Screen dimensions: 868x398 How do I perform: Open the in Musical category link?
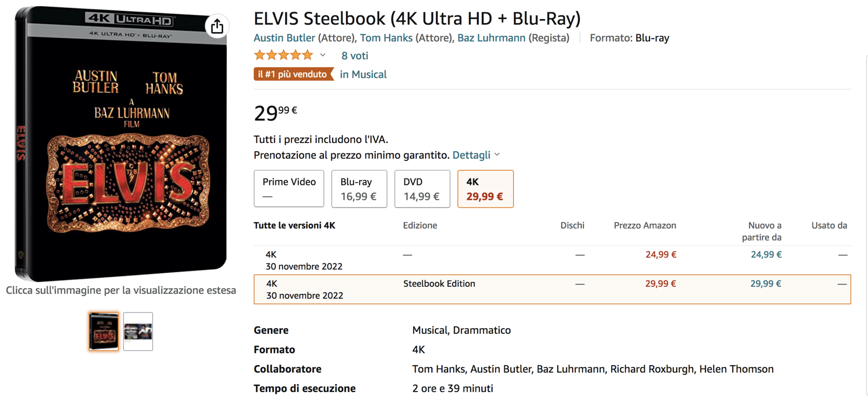tap(363, 74)
